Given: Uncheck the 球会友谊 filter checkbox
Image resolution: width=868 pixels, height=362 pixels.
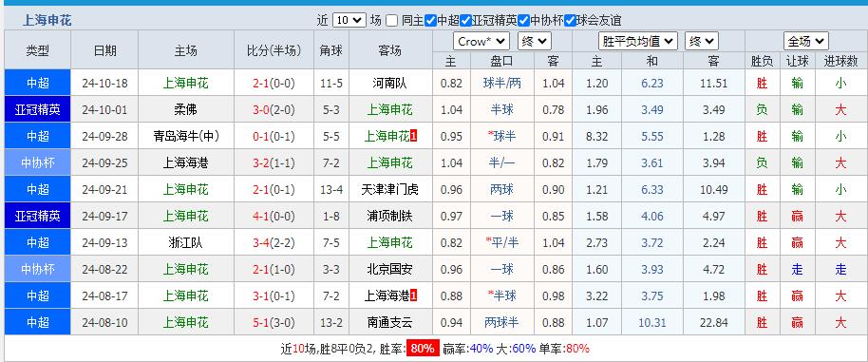Looking at the screenshot, I should (570, 21).
